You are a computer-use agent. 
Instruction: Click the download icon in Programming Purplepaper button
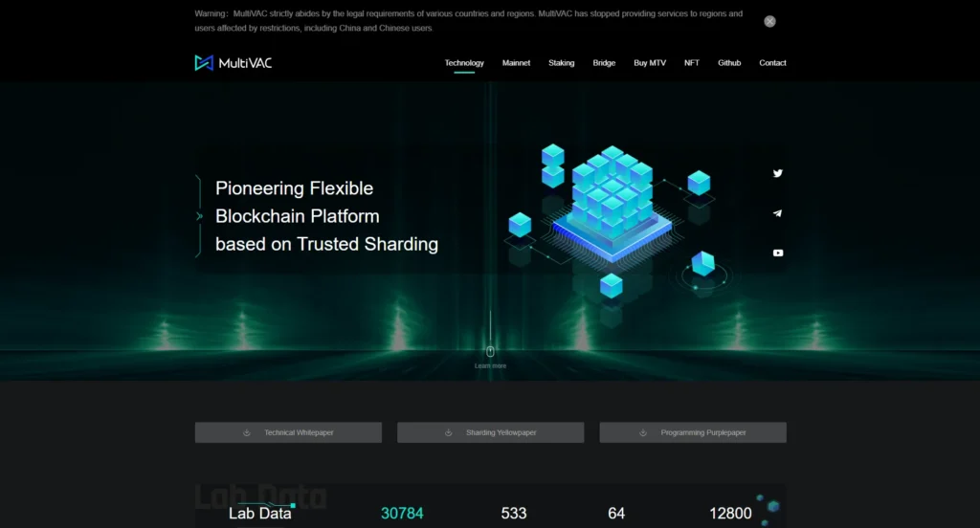[643, 432]
